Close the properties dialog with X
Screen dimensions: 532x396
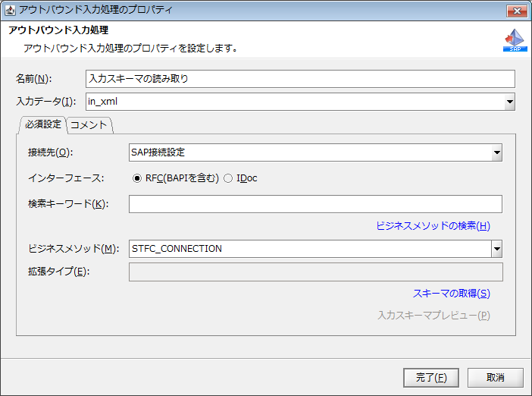pos(517,11)
